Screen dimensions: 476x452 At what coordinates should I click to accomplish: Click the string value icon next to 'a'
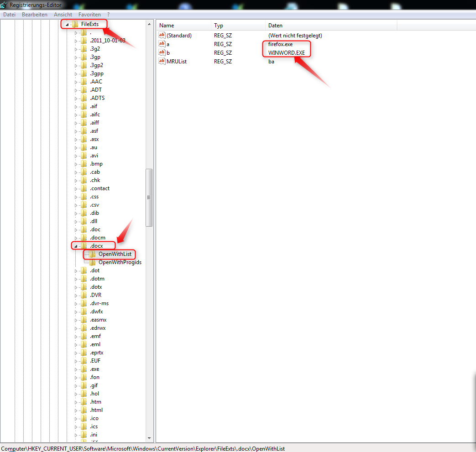pyautogui.click(x=162, y=44)
